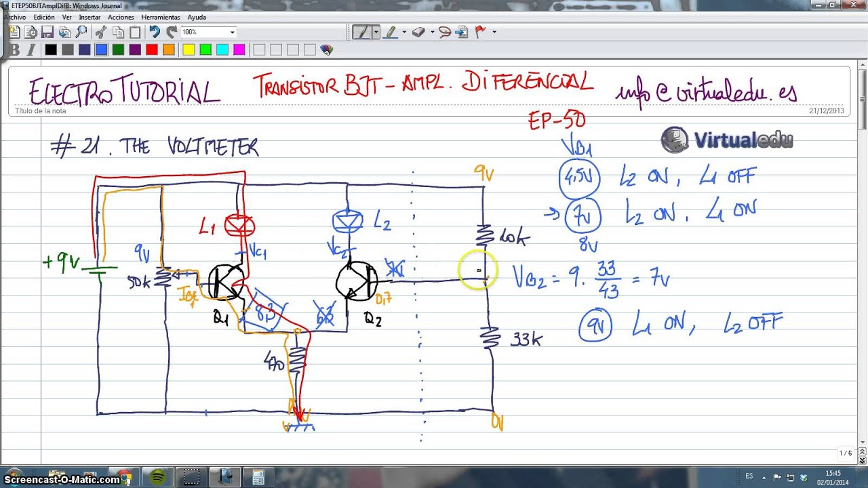This screenshot has width=868, height=488.
Task: Open the Insertar menu
Action: click(x=90, y=17)
